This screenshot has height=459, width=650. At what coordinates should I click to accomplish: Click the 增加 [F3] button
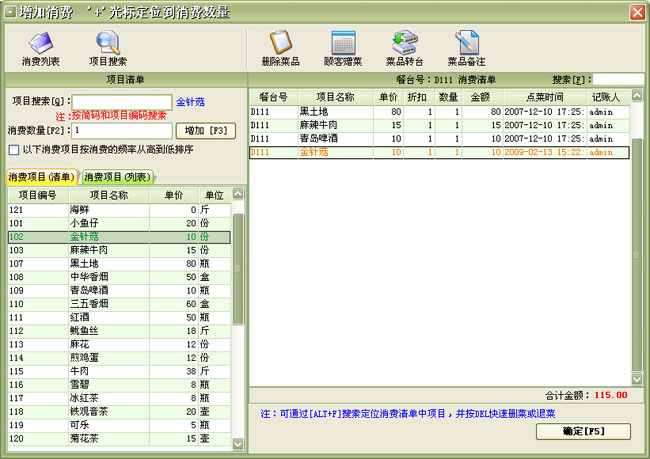click(203, 130)
